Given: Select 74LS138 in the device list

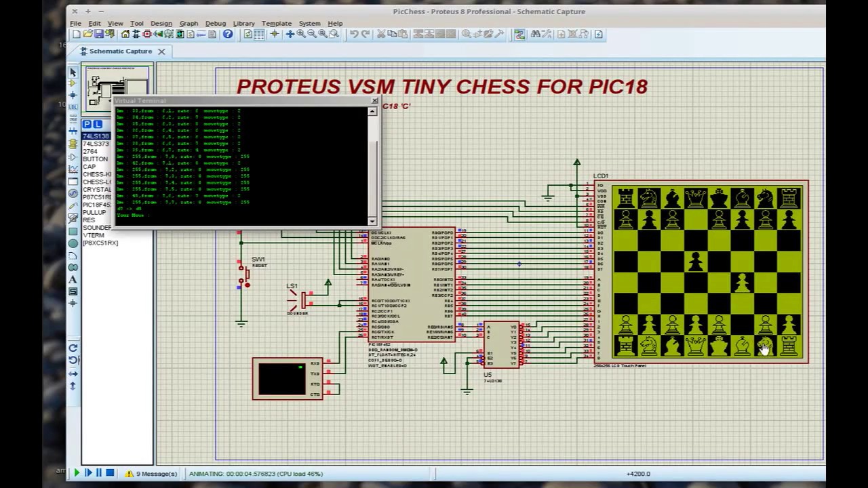Looking at the screenshot, I should [96, 136].
